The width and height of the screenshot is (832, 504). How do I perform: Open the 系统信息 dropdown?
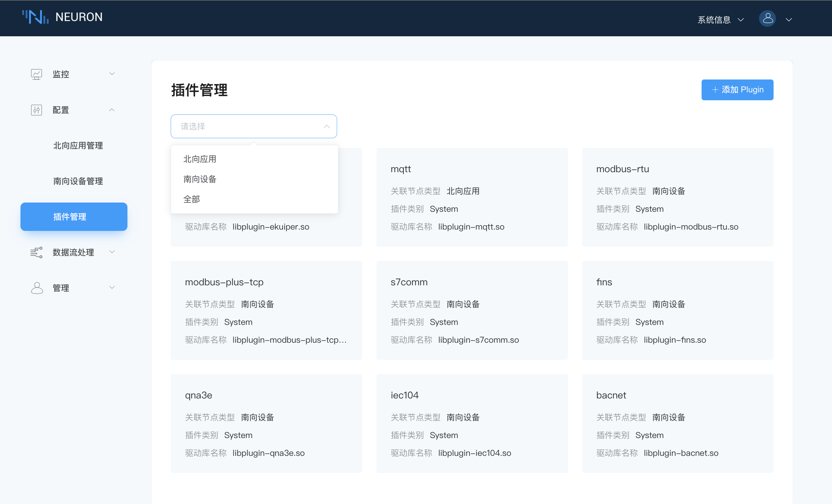click(720, 19)
